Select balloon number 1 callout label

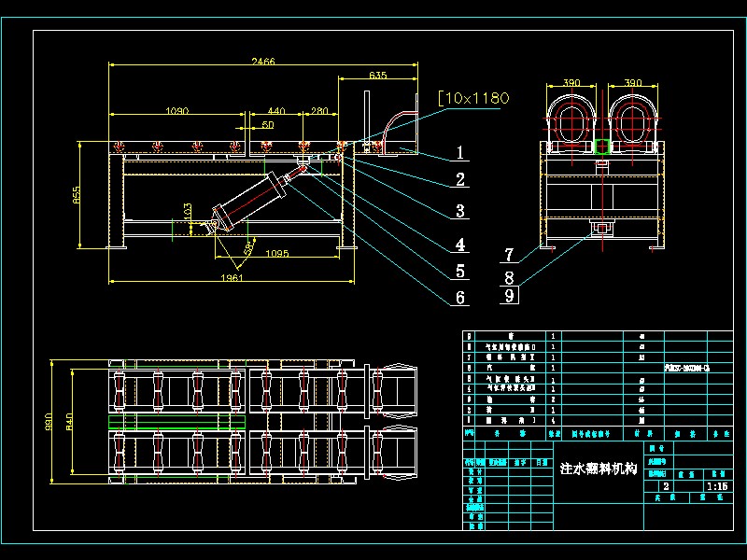point(458,150)
